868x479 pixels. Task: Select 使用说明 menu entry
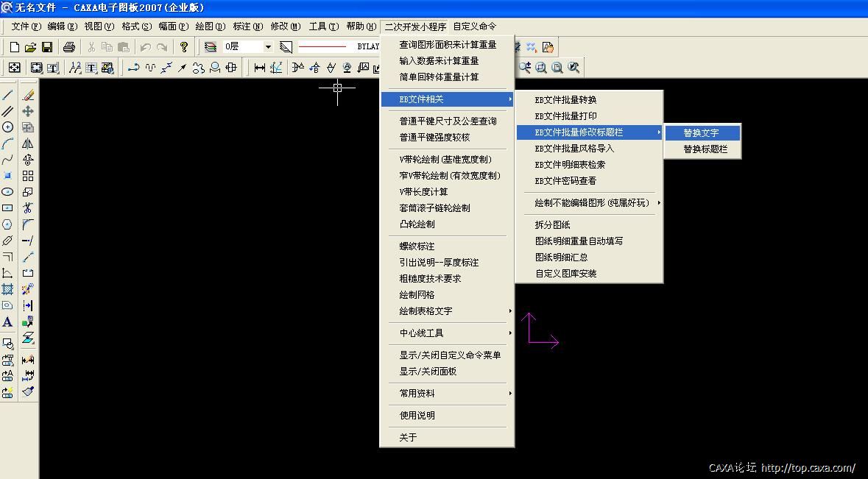point(417,416)
